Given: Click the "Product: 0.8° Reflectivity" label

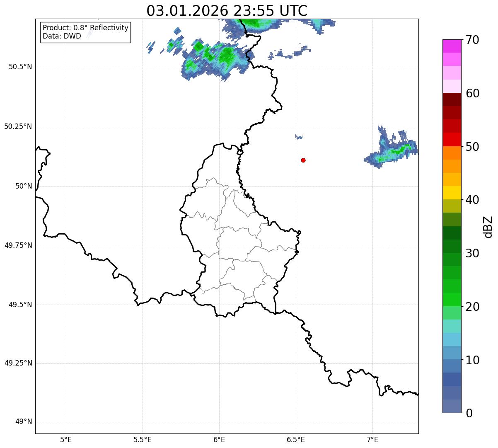Looking at the screenshot, I should click(86, 28).
